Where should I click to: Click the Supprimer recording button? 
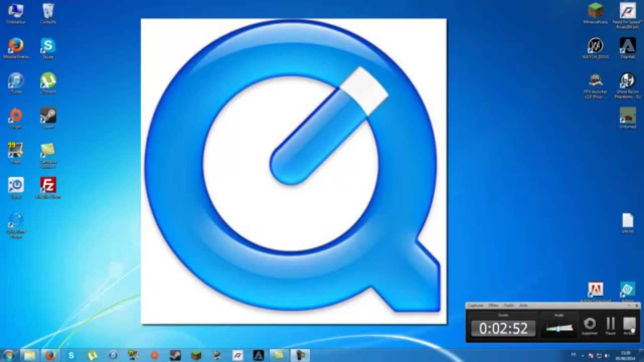[x=589, y=325]
